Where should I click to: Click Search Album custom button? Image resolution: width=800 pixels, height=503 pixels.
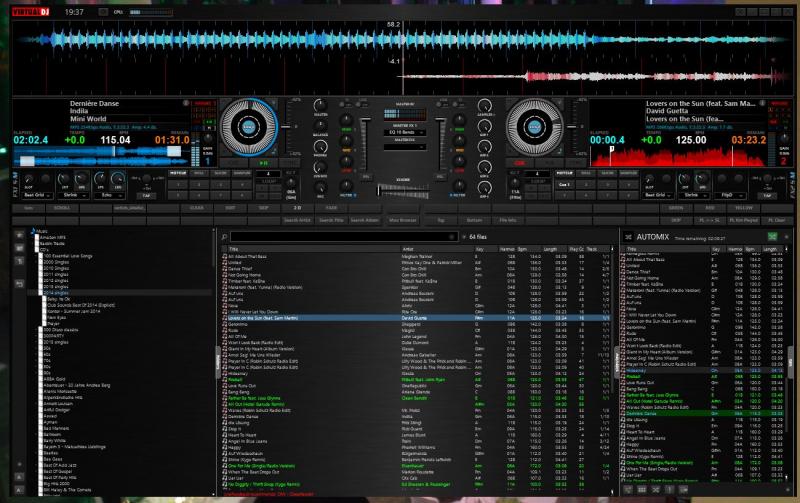pos(365,220)
